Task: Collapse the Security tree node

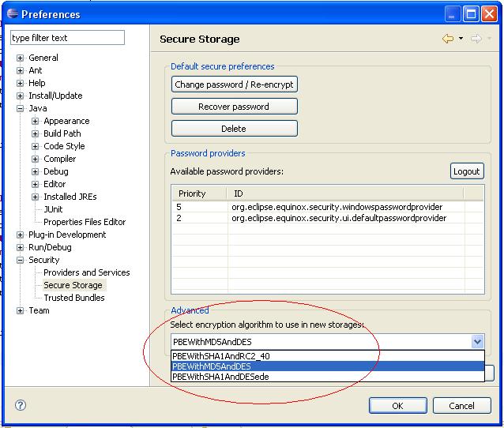Action: tap(21, 260)
